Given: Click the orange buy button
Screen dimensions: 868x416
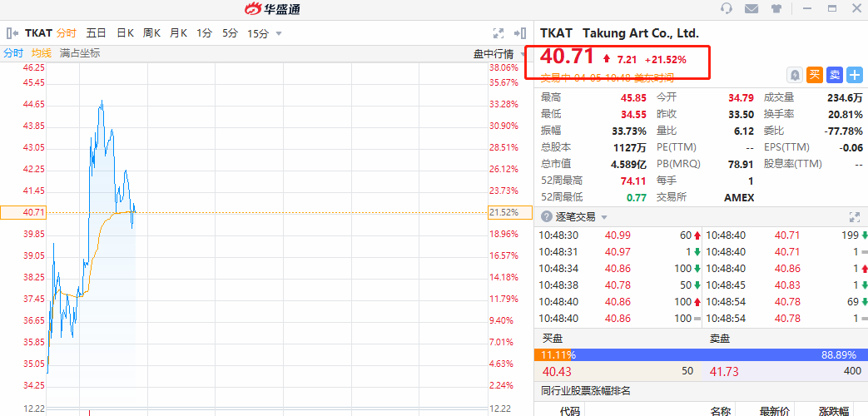Looking at the screenshot, I should tap(815, 75).
